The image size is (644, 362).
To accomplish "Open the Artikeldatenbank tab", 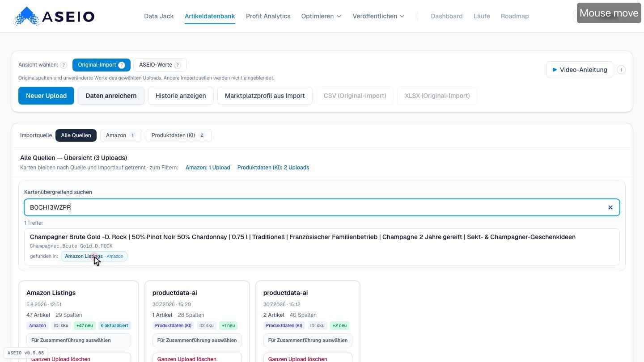I will pyautogui.click(x=210, y=16).
